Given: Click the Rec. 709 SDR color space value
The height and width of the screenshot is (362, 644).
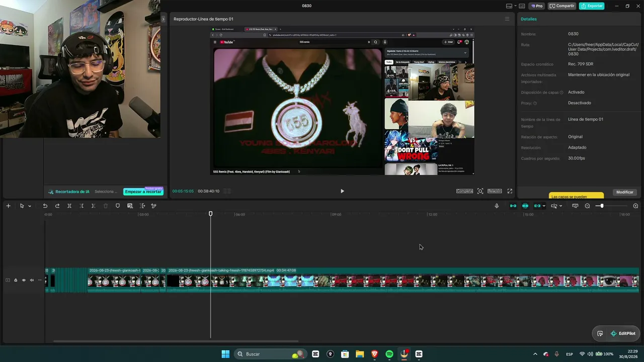Looking at the screenshot, I should [581, 64].
